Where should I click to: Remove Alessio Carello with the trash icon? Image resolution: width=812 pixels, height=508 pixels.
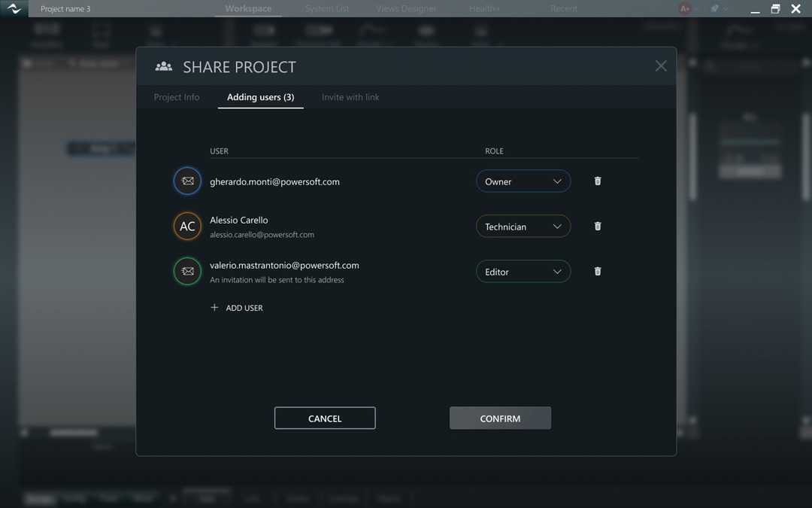[597, 226]
